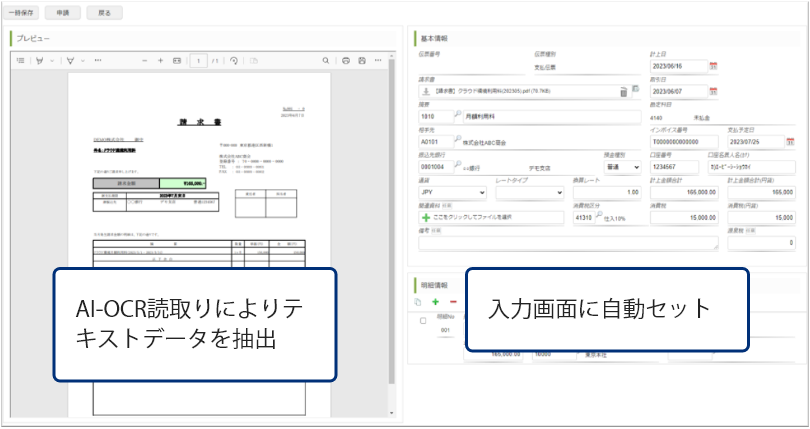Save the PDF using floppy disk icon
Screen dimensions: 810x429
point(362,60)
